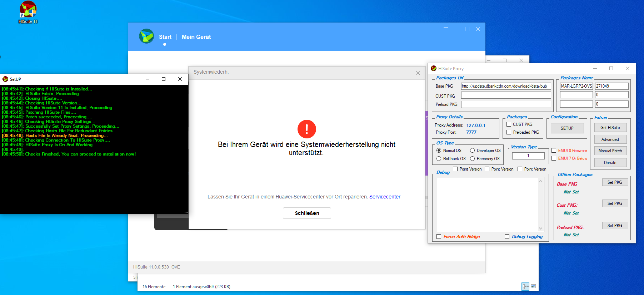Enable the CUST PKG checkbox

click(509, 124)
